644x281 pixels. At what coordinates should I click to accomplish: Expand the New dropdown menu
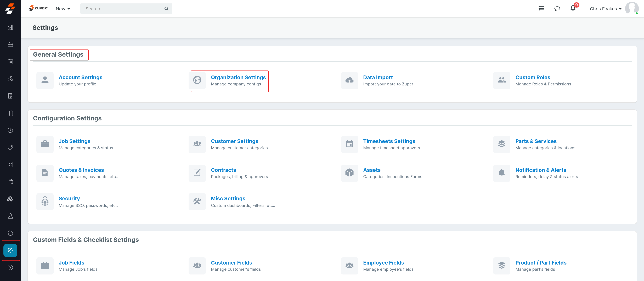click(x=63, y=9)
